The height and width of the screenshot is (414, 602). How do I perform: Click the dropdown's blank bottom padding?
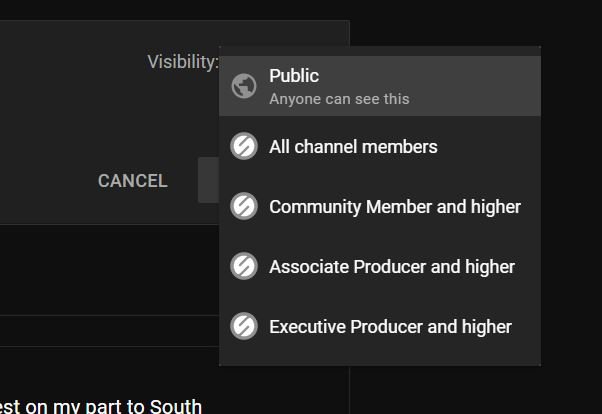coord(380,359)
